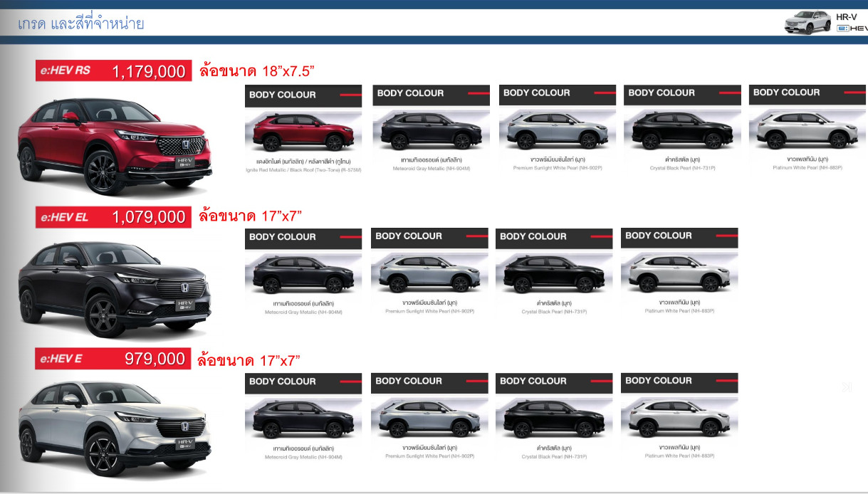Click E row caption 'Platinum White Pearl (NH-883P)'
868x494 pixels.
coord(679,456)
